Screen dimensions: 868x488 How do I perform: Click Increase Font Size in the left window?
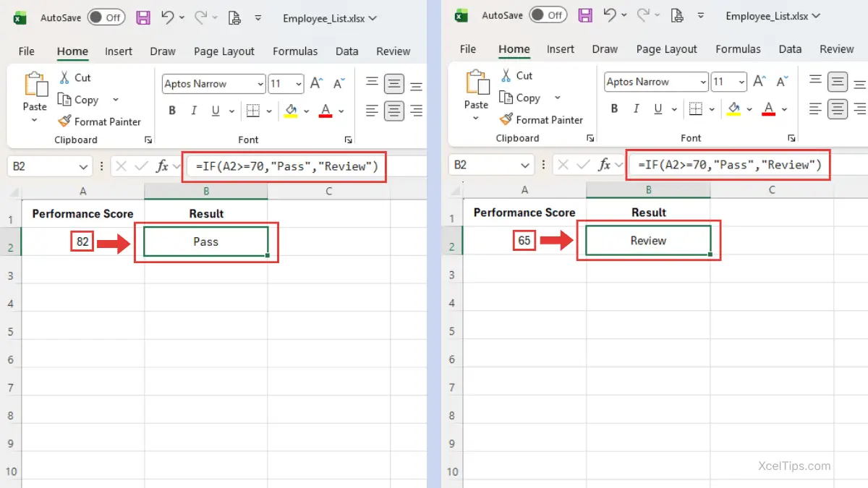point(316,84)
